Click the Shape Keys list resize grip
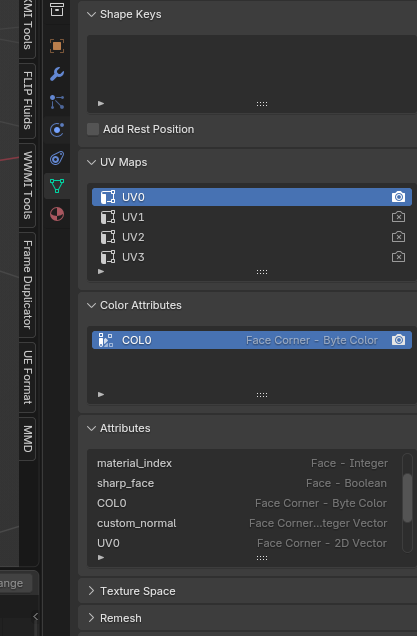The height and width of the screenshot is (636, 417). tap(262, 104)
